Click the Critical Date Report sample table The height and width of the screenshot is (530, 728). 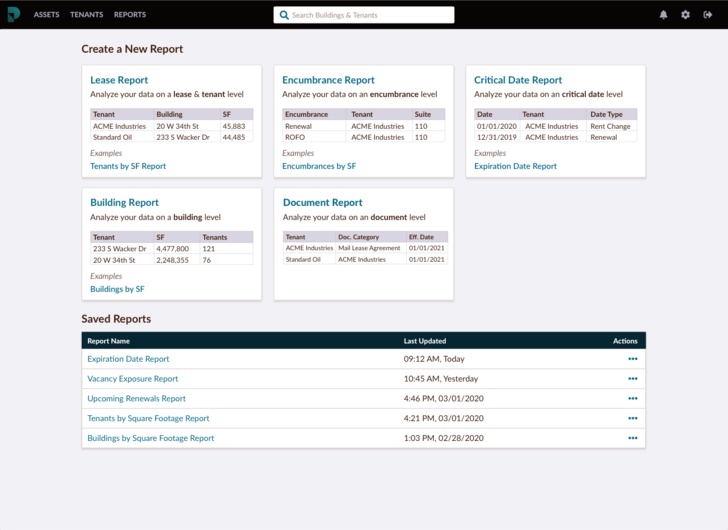(x=555, y=125)
